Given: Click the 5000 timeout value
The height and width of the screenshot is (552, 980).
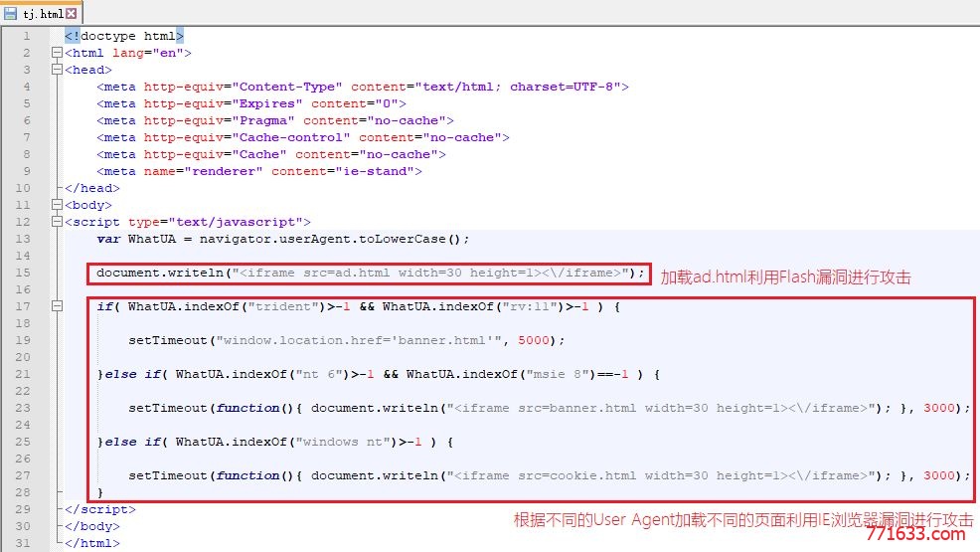Looking at the screenshot, I should [533, 339].
